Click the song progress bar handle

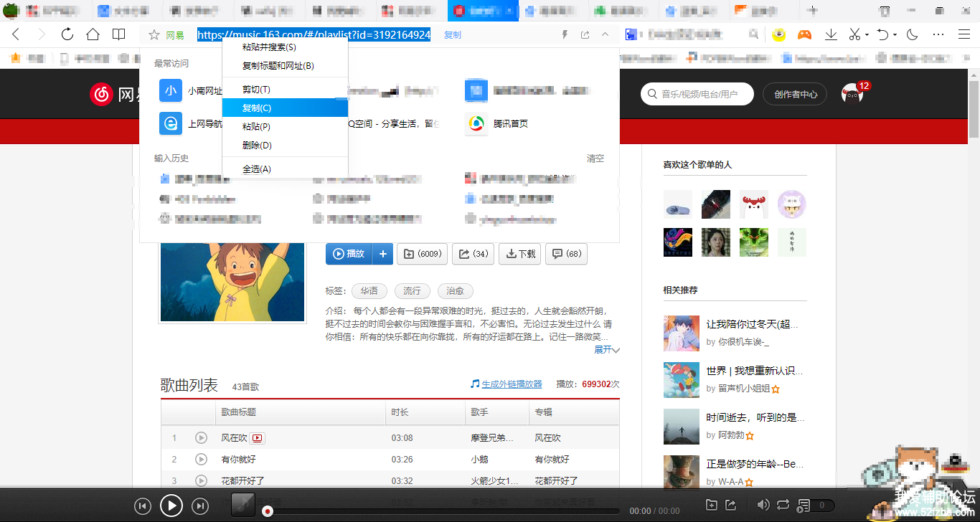coord(268,511)
